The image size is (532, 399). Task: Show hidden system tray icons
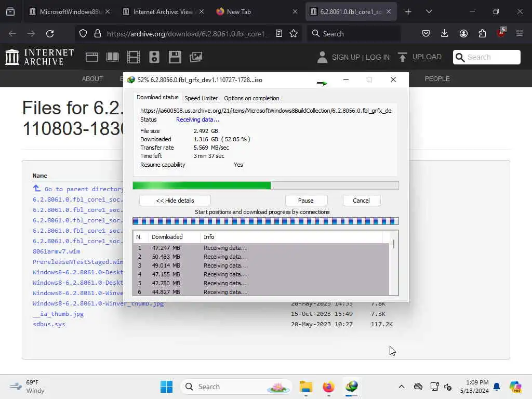coord(402,387)
